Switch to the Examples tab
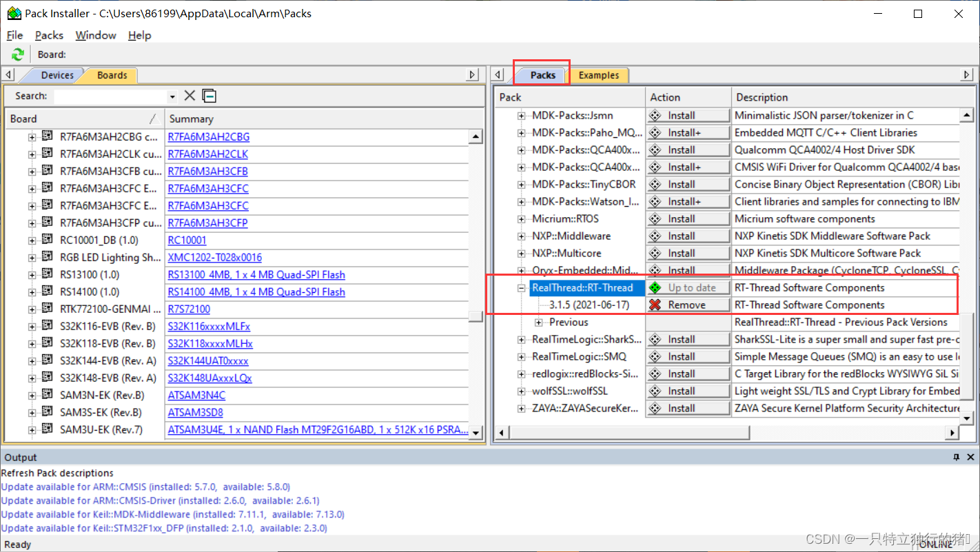980x552 pixels. click(598, 75)
